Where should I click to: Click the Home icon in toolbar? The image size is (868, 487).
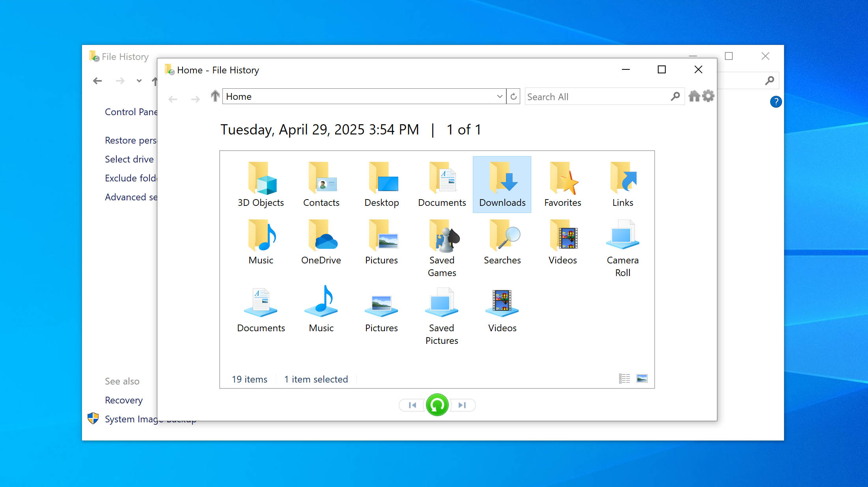pos(694,96)
